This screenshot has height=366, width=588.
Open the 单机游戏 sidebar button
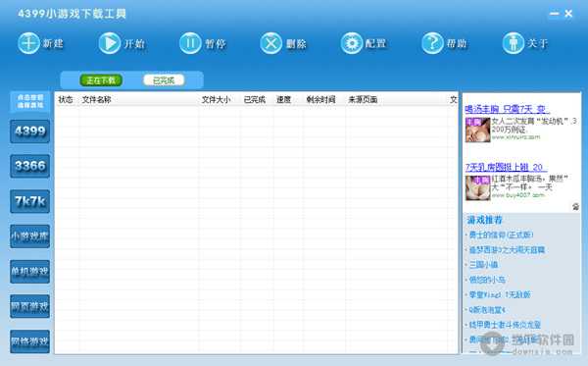[30, 272]
